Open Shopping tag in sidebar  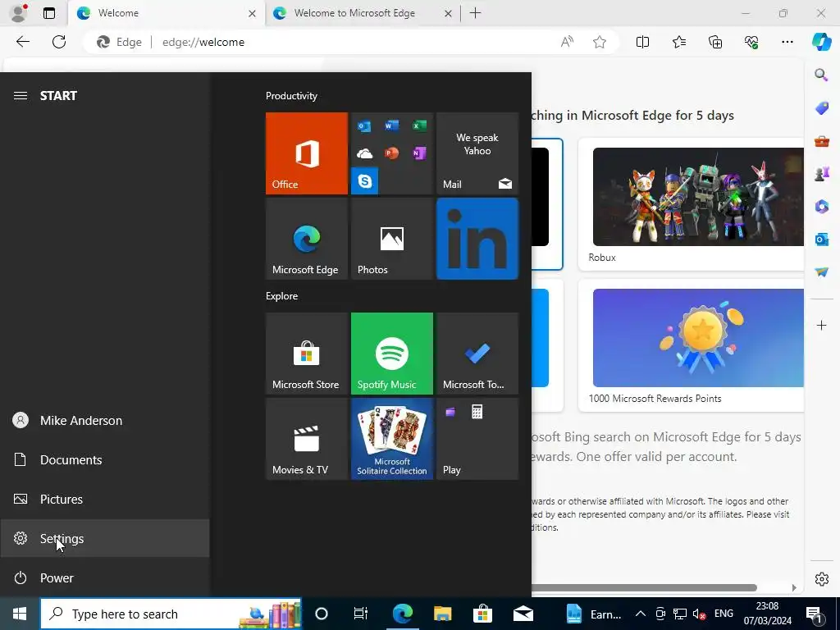pos(821,107)
